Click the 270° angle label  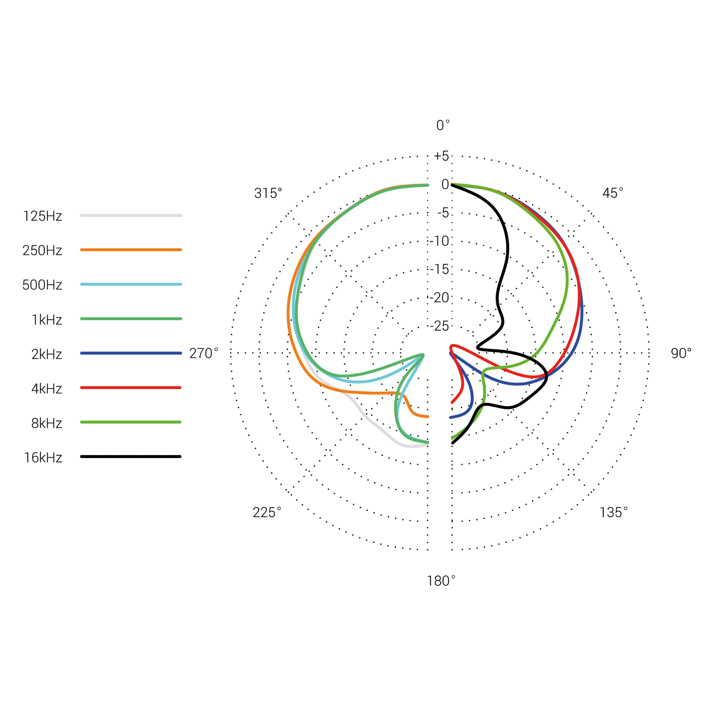(203, 353)
